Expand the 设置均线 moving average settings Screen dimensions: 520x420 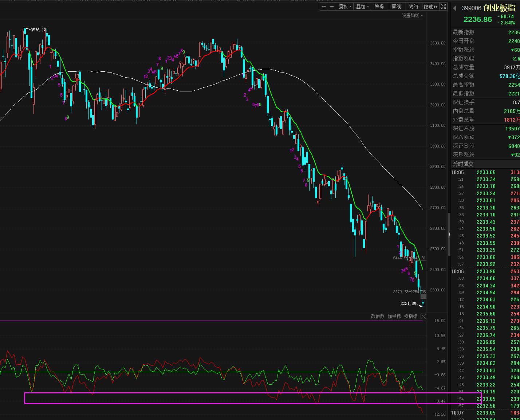[412, 15]
